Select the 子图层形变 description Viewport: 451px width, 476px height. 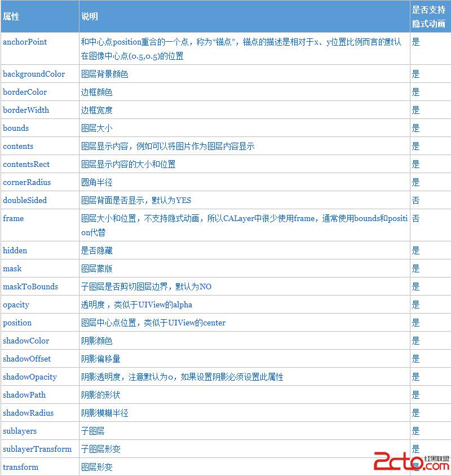point(101,449)
